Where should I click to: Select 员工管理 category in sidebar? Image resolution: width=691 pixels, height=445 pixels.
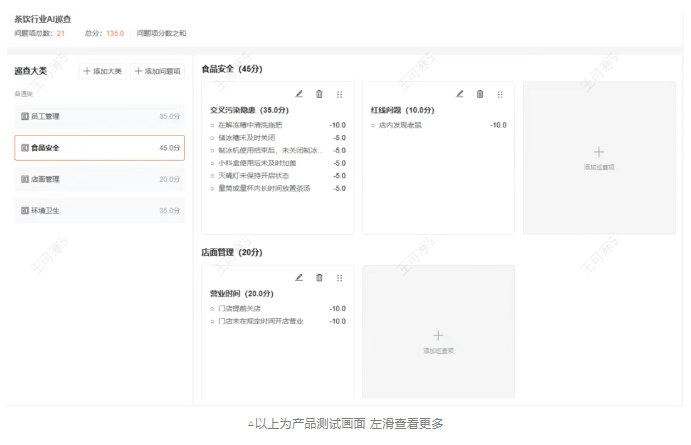coord(99,117)
